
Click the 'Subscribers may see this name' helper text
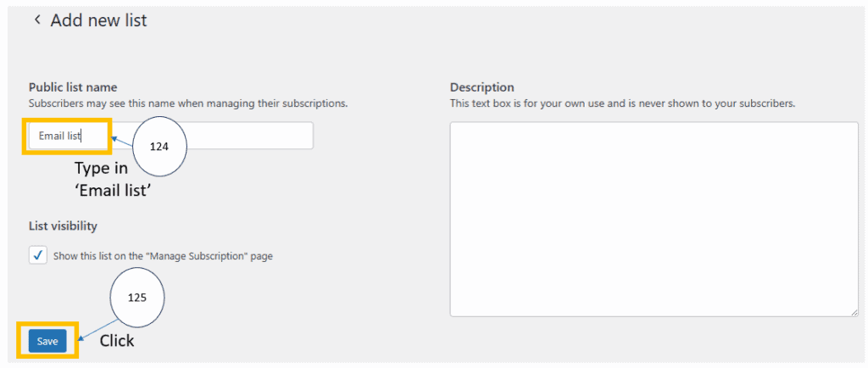tap(188, 103)
